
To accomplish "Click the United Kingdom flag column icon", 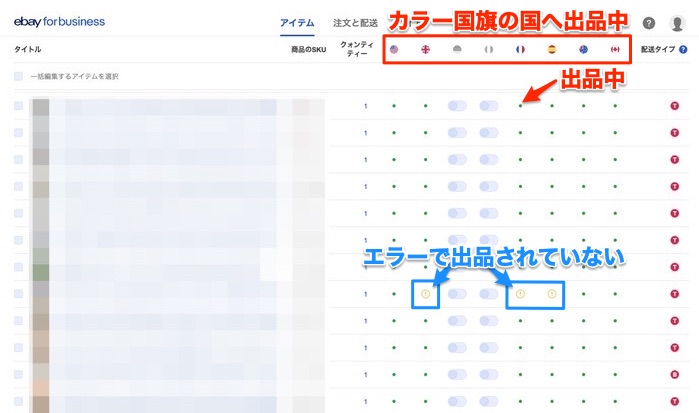I will click(425, 49).
